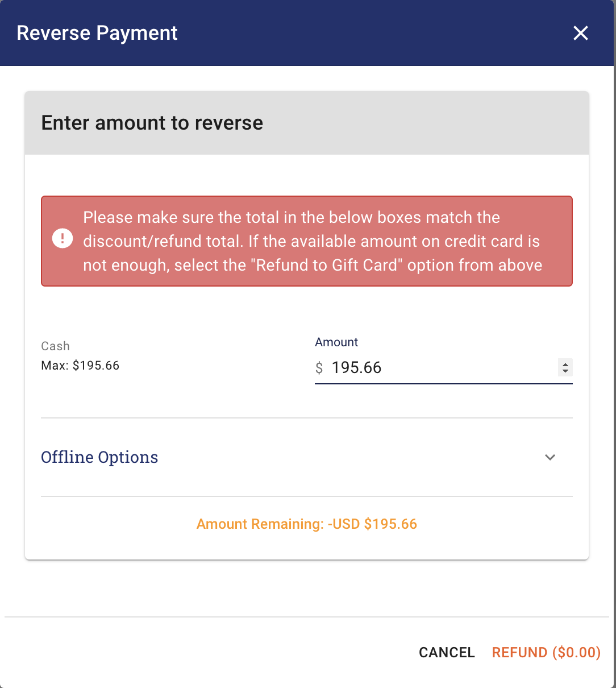Image resolution: width=616 pixels, height=688 pixels.
Task: Click the CANCEL button
Action: point(447,652)
